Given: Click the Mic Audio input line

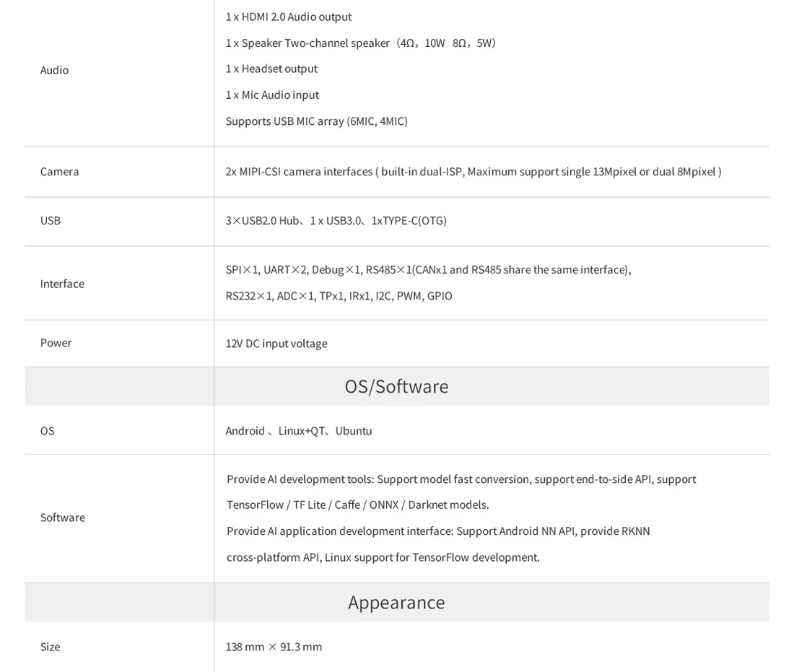Looking at the screenshot, I should pyautogui.click(x=272, y=95).
